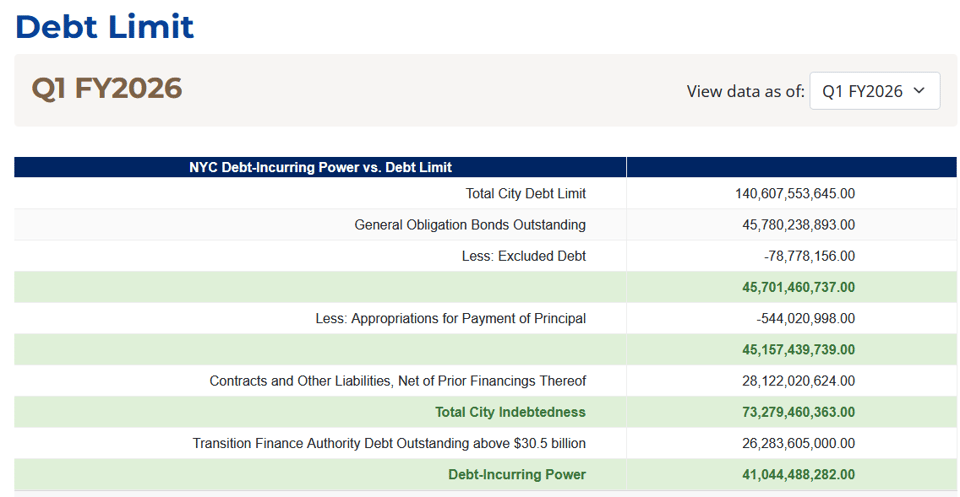The image size is (960, 497).
Task: Click the 'View data as of:' label
Action: tap(745, 91)
